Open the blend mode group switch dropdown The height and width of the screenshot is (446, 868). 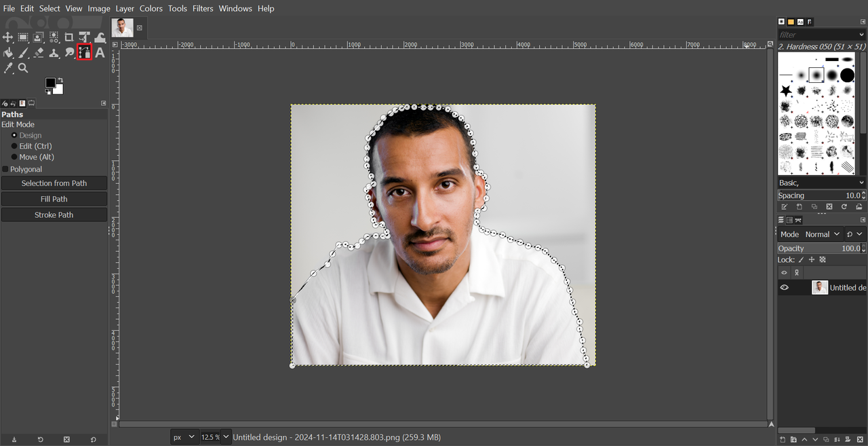point(854,234)
